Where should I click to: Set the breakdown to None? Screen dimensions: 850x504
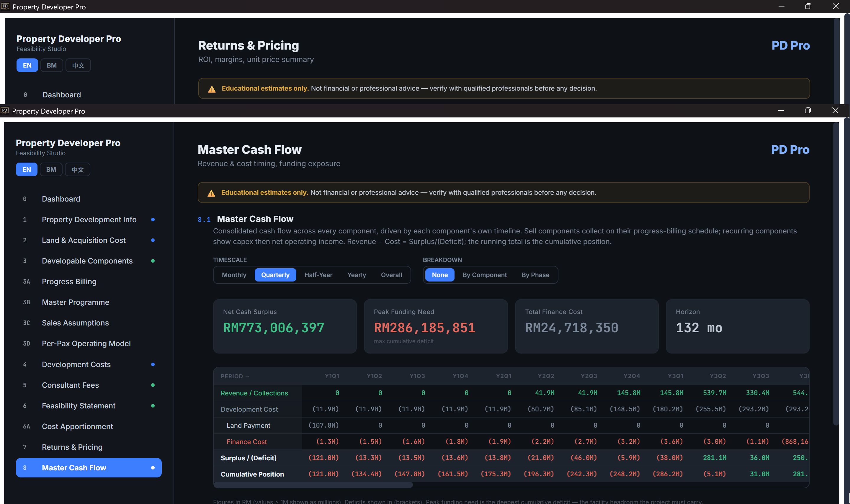[x=439, y=275]
